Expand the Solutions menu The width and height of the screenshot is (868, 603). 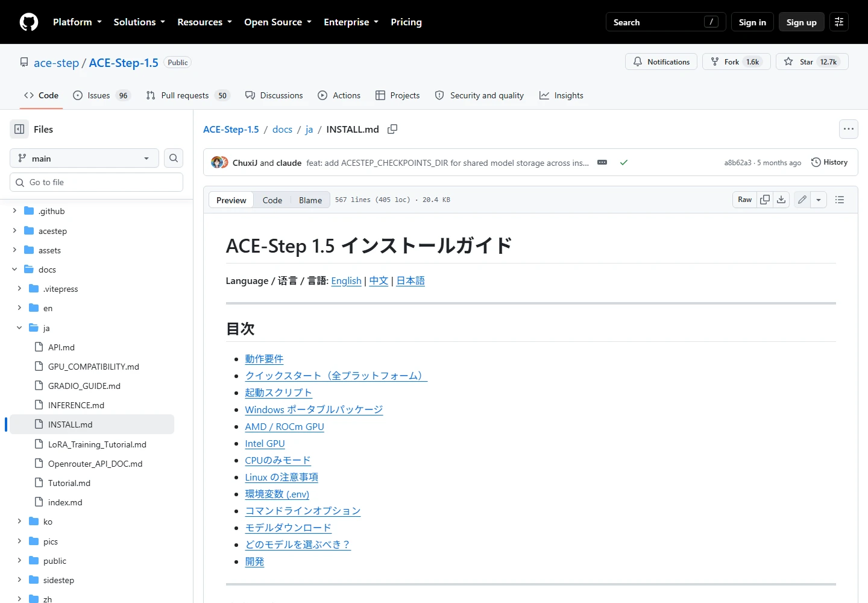[139, 22]
